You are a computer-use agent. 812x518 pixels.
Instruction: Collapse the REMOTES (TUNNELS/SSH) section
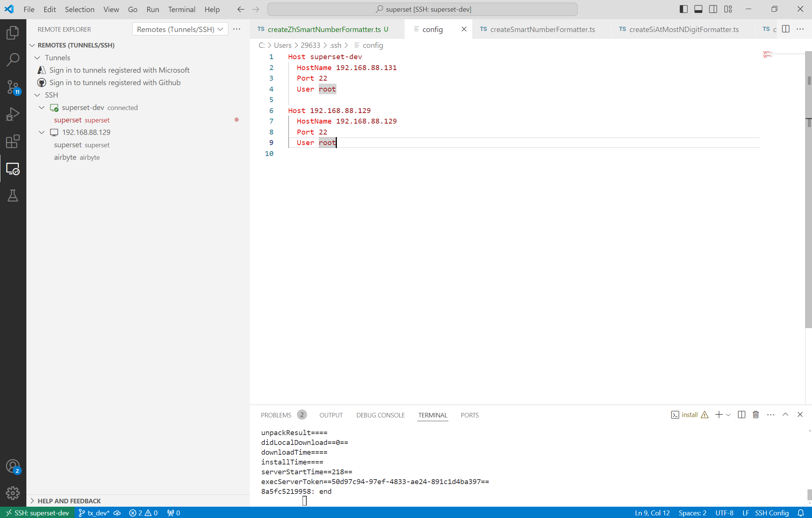(32, 45)
